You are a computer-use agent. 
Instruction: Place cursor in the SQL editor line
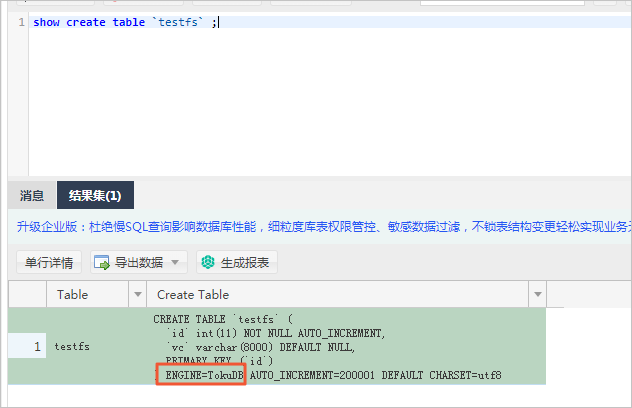point(331,22)
